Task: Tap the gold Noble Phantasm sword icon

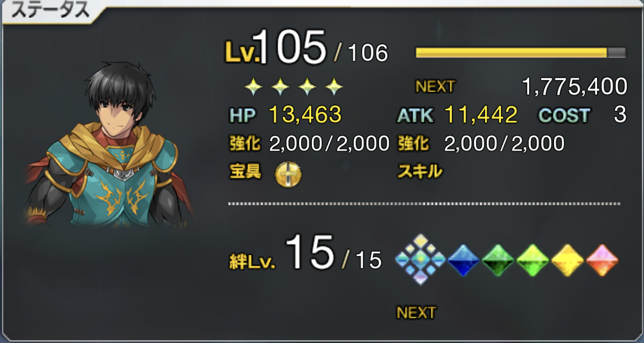Action: (288, 174)
